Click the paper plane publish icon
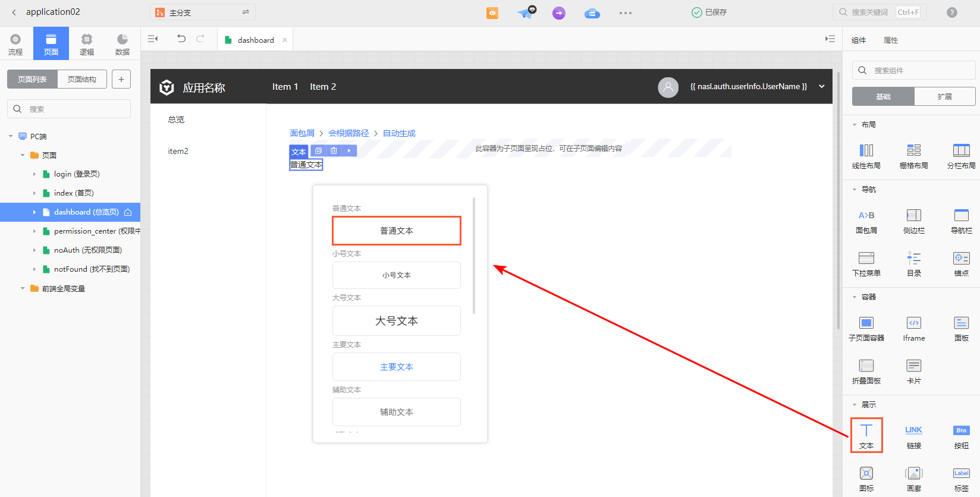This screenshot has height=497, width=980. (526, 12)
